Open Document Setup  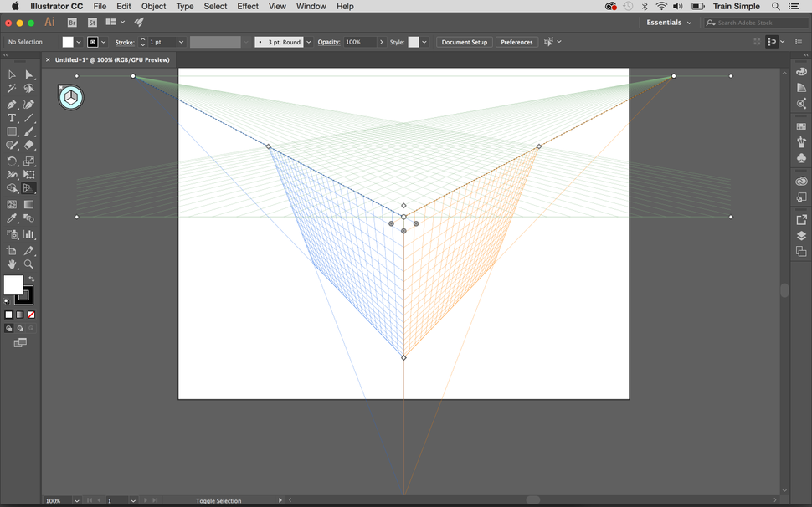(464, 41)
